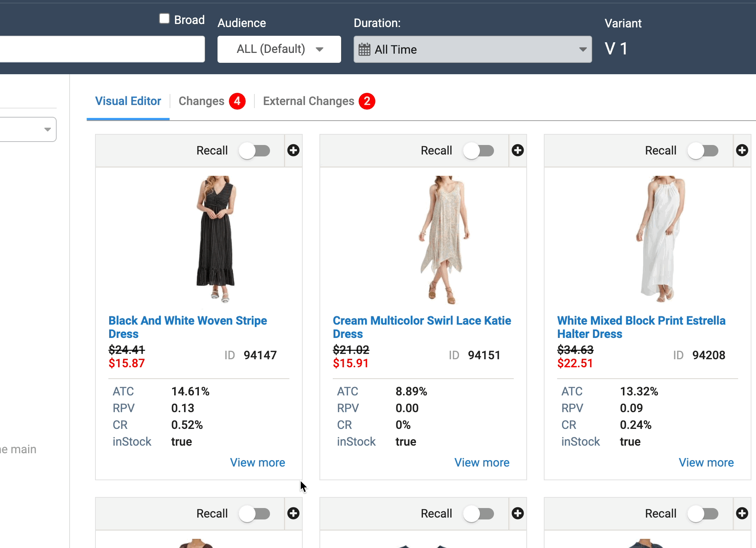Click plus icon on White Mixed Block Print card
756x548 pixels.
(742, 150)
